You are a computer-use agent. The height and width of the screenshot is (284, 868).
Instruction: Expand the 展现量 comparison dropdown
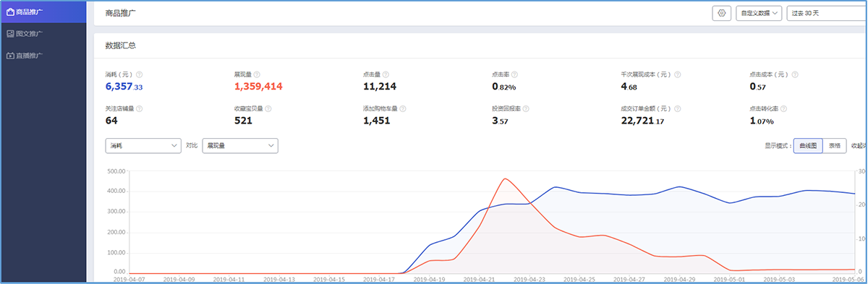click(240, 145)
